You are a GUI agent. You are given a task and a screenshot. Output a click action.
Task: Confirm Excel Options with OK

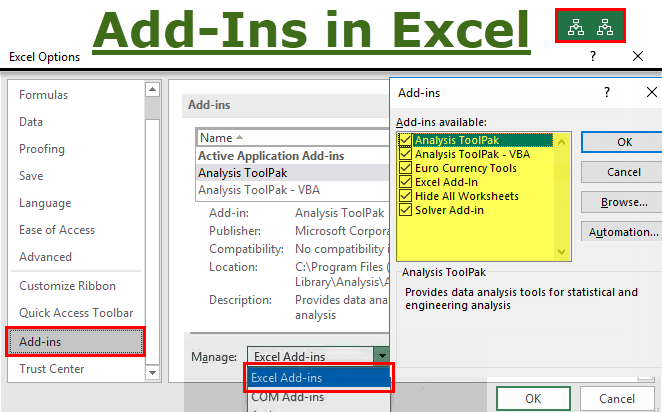tap(533, 398)
